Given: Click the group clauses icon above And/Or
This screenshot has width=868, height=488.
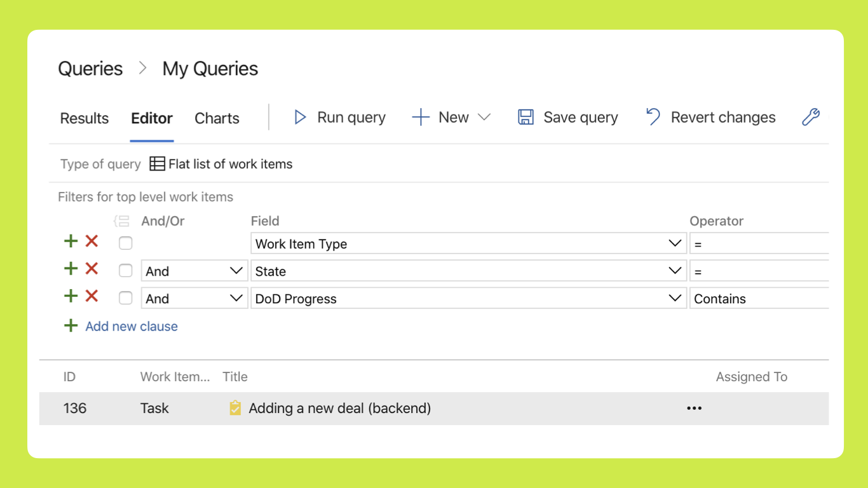Looking at the screenshot, I should pyautogui.click(x=120, y=220).
